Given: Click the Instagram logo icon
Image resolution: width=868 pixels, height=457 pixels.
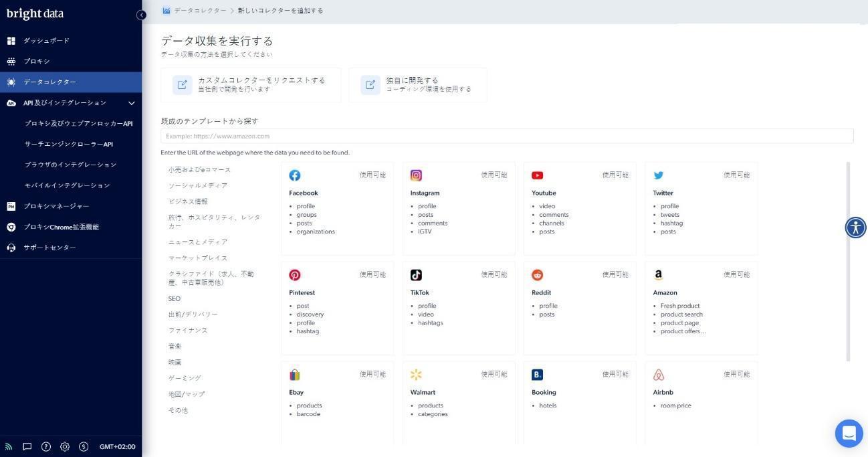Looking at the screenshot, I should (x=416, y=175).
